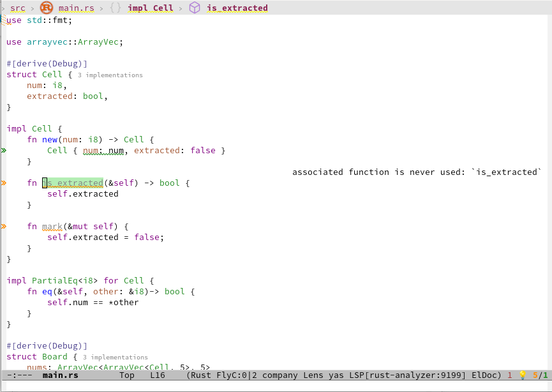Viewport: 552px width, 392px height.
Task: Click the green fringe marker beside the Cell constructor line
Action: [x=4, y=151]
